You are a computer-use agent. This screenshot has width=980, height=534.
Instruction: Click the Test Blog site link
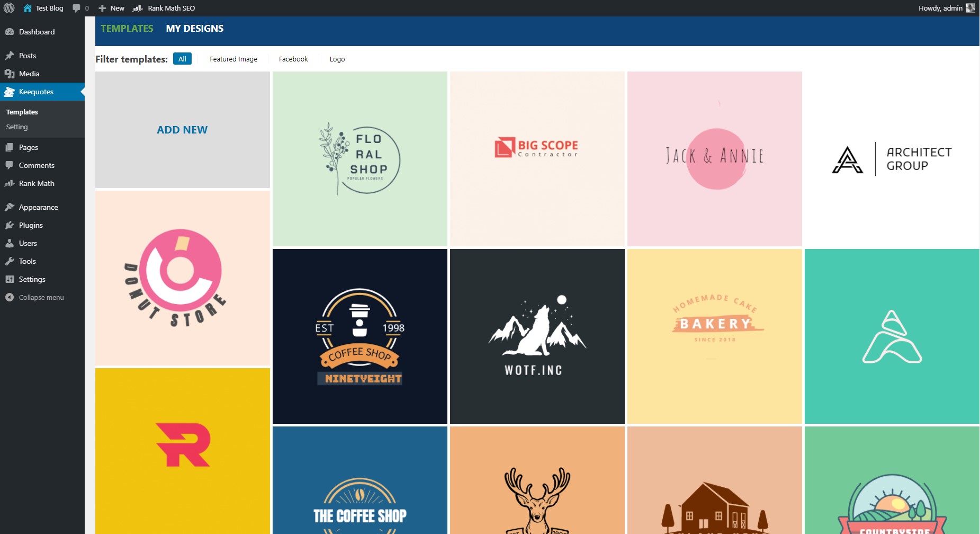click(49, 8)
